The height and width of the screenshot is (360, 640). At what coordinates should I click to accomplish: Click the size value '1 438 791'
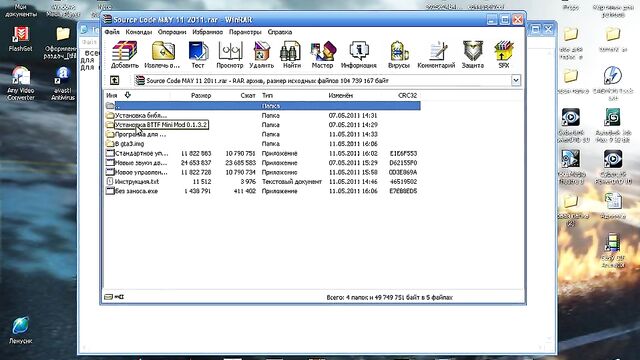pyautogui.click(x=197, y=191)
